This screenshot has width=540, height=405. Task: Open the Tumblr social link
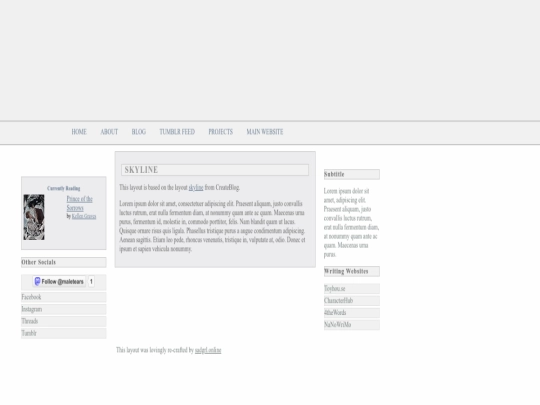(x=64, y=333)
